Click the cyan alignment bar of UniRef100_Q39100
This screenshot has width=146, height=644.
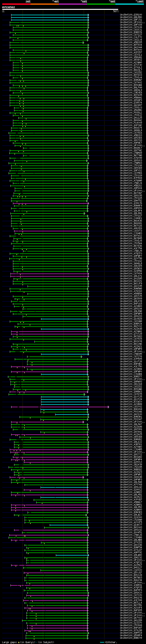(50, 15)
